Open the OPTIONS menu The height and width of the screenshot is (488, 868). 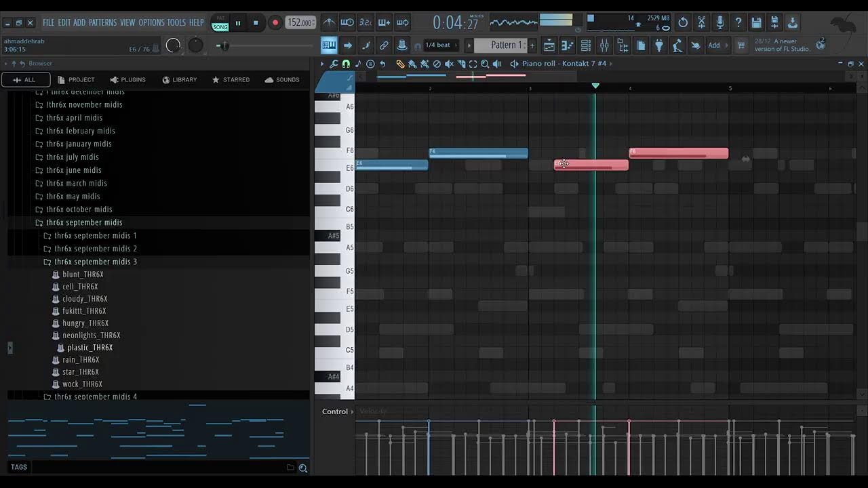(x=152, y=22)
